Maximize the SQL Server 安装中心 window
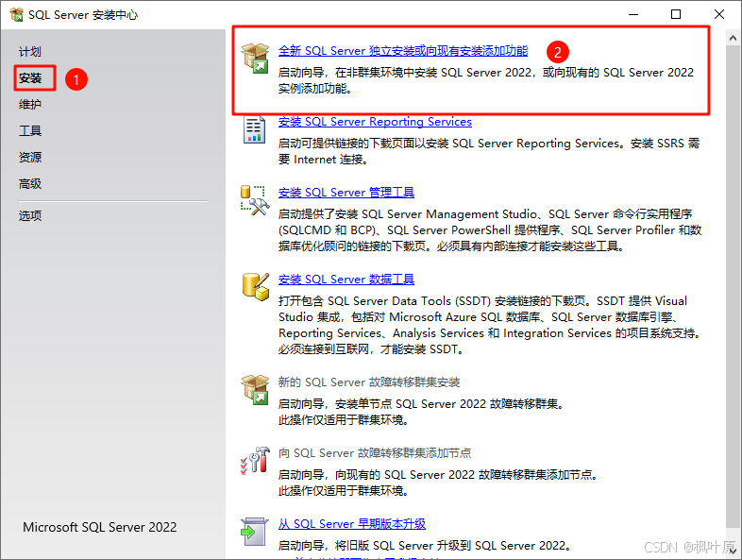 click(x=676, y=14)
